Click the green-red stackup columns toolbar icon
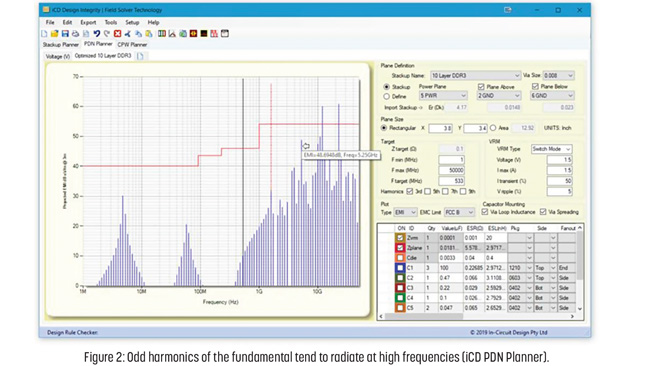This screenshot has width=650, height=366. 162,34
